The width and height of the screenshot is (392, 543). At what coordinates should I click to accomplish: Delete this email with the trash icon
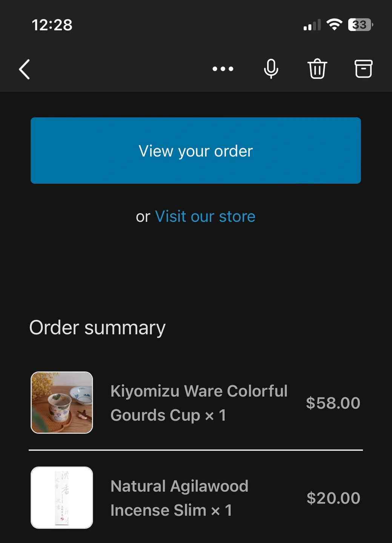point(317,69)
